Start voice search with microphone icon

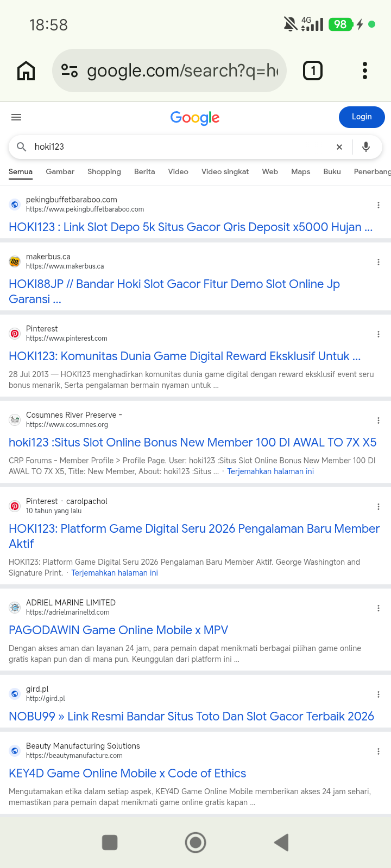[366, 146]
